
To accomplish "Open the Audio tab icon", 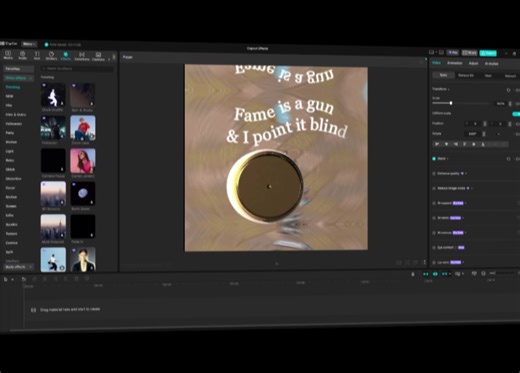I will click(23, 55).
